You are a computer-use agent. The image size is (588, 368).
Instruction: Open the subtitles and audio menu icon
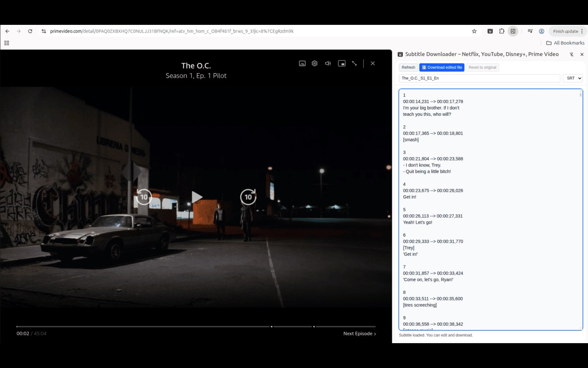click(x=302, y=63)
